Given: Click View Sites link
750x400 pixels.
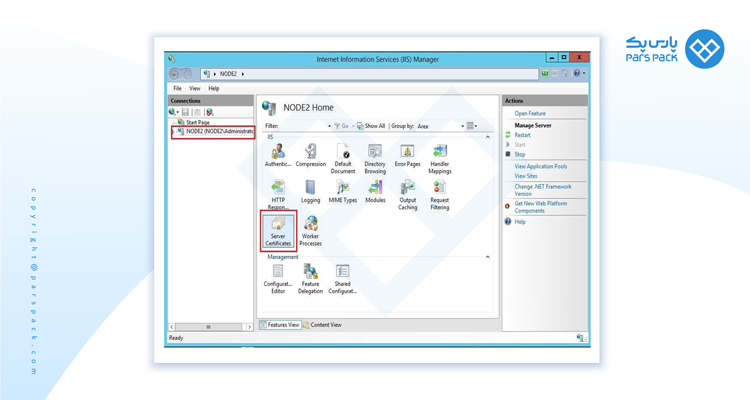Looking at the screenshot, I should pos(526,176).
